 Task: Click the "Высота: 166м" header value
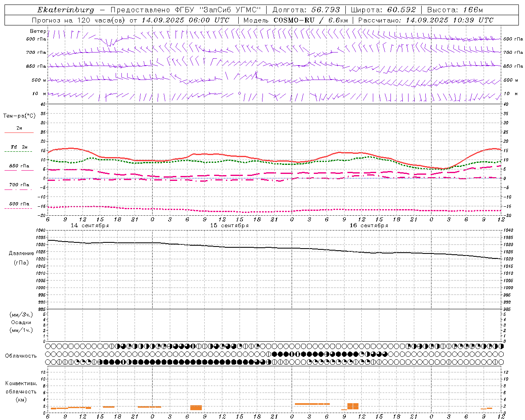(455, 10)
